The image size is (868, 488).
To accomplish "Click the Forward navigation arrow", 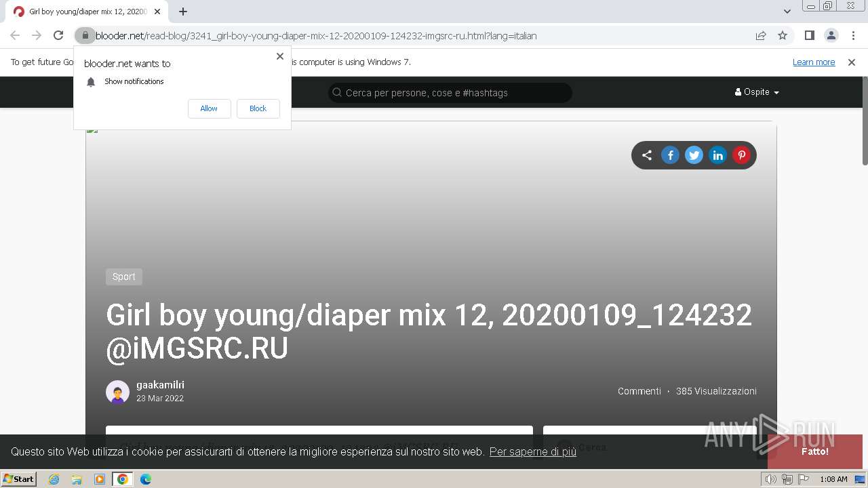I will pyautogui.click(x=37, y=35).
